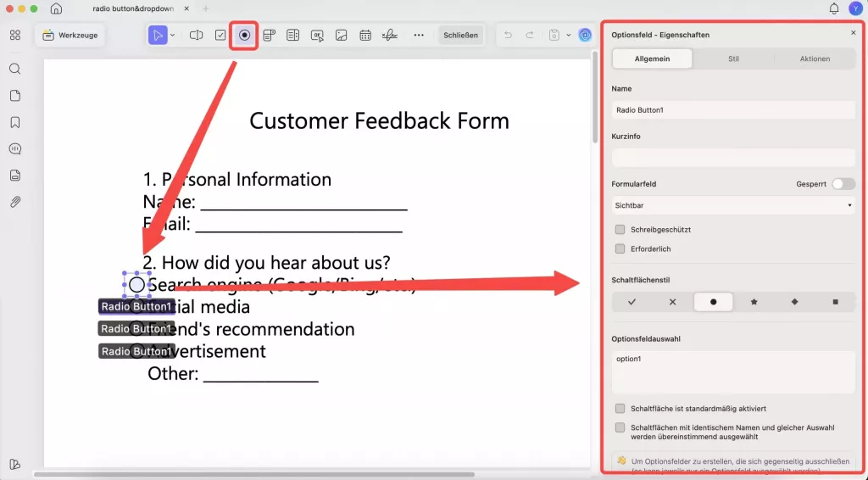The height and width of the screenshot is (480, 868).
Task: Expand the selection tool dropdown arrow
Action: (x=172, y=35)
